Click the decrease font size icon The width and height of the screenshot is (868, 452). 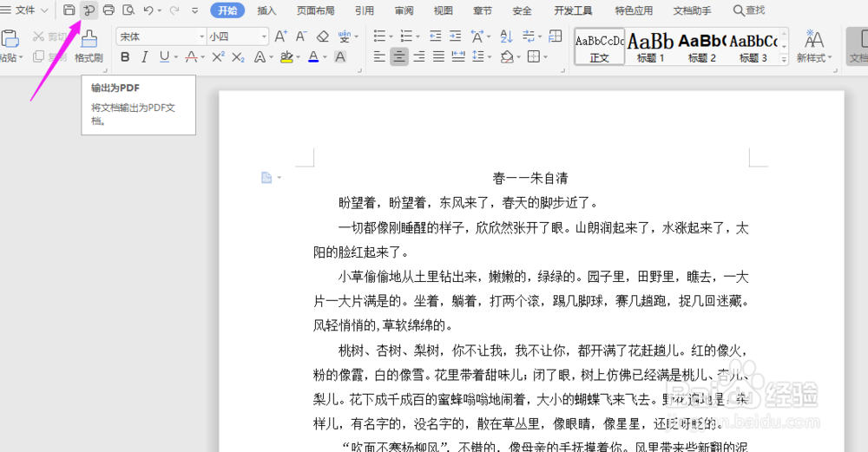[x=301, y=36]
